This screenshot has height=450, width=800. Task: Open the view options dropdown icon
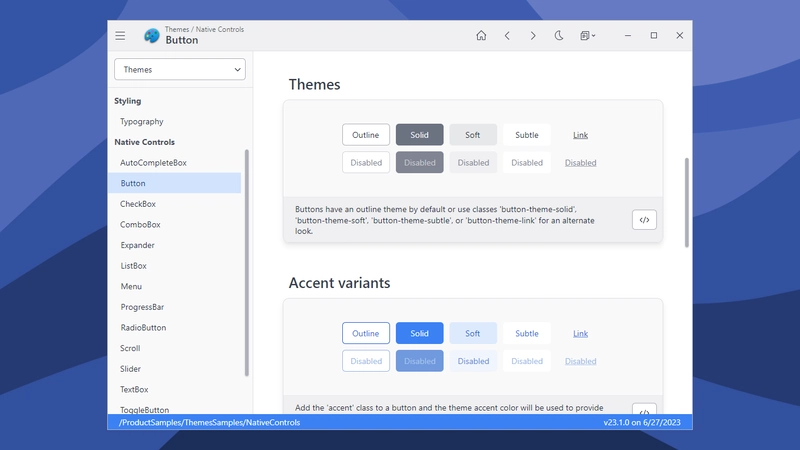point(587,36)
